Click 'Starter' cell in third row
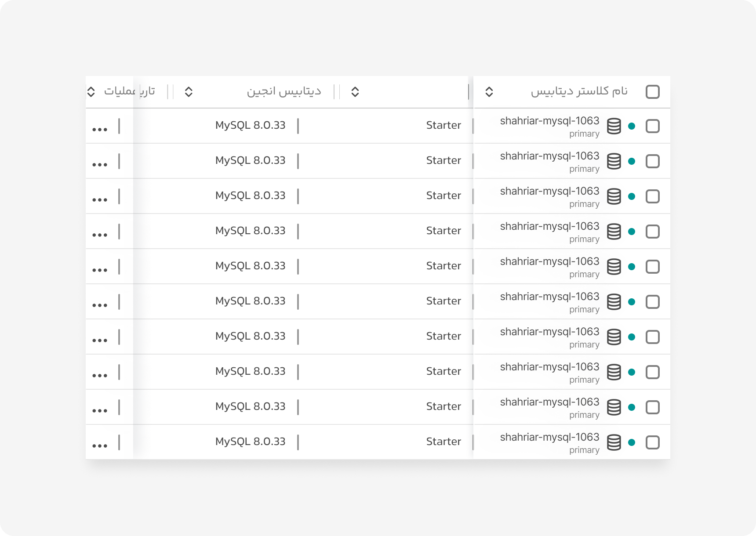This screenshot has width=756, height=536. 443,196
